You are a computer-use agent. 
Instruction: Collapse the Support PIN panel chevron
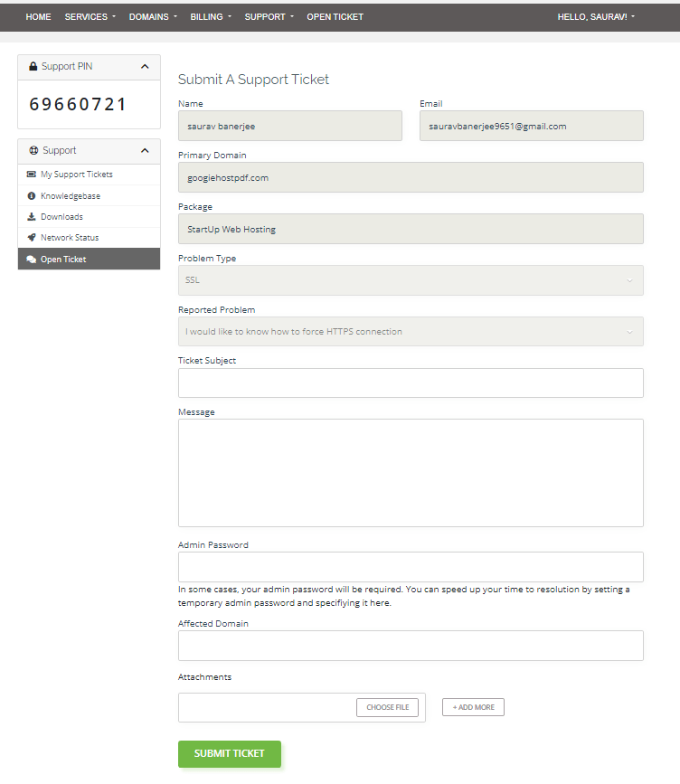point(145,66)
